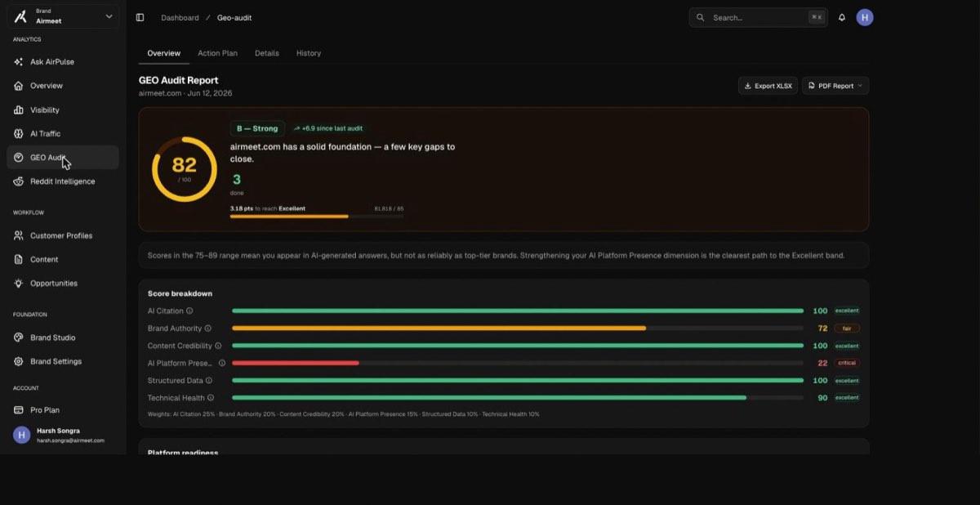Click the search magnifier icon

[x=701, y=17]
